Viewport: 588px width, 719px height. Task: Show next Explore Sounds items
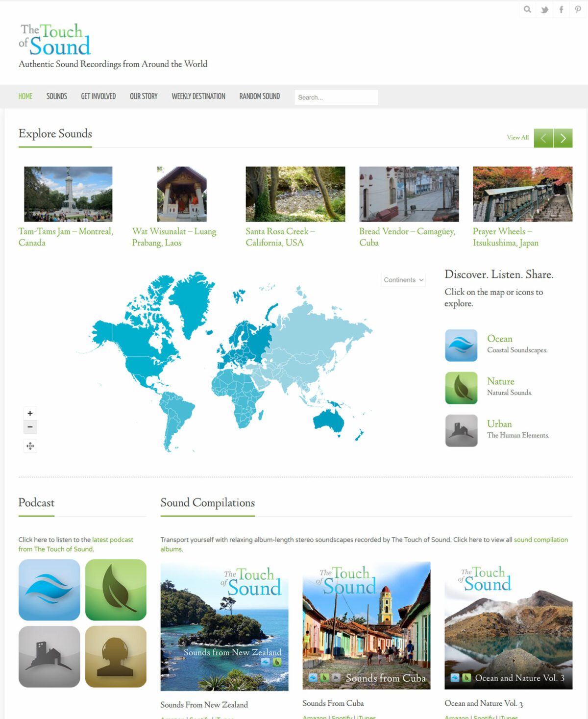[x=563, y=138]
